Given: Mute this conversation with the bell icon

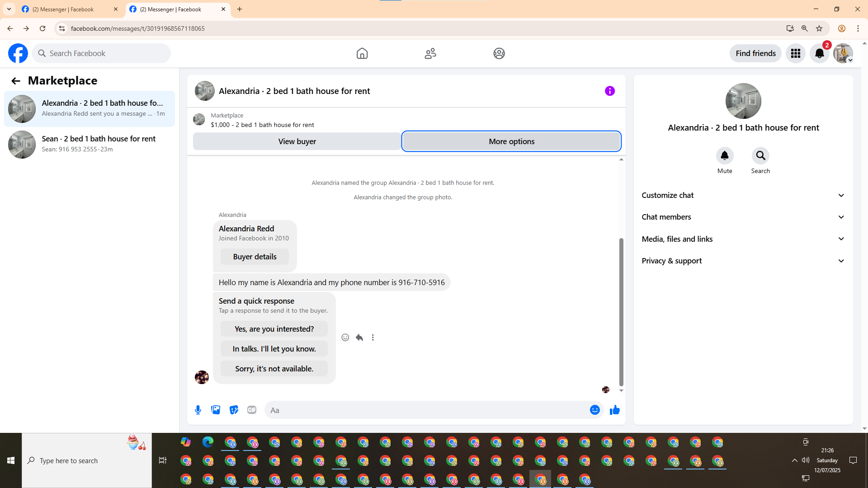Looking at the screenshot, I should [724, 156].
